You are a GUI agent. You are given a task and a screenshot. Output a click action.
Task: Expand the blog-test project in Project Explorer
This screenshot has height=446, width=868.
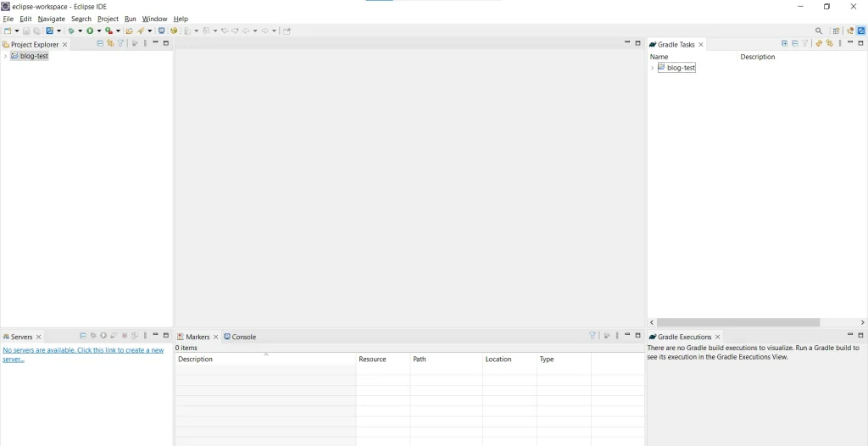(x=5, y=56)
